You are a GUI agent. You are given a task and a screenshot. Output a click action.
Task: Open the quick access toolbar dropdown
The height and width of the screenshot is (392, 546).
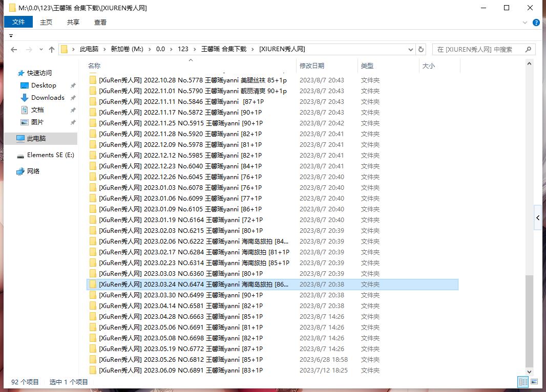tap(11, 36)
